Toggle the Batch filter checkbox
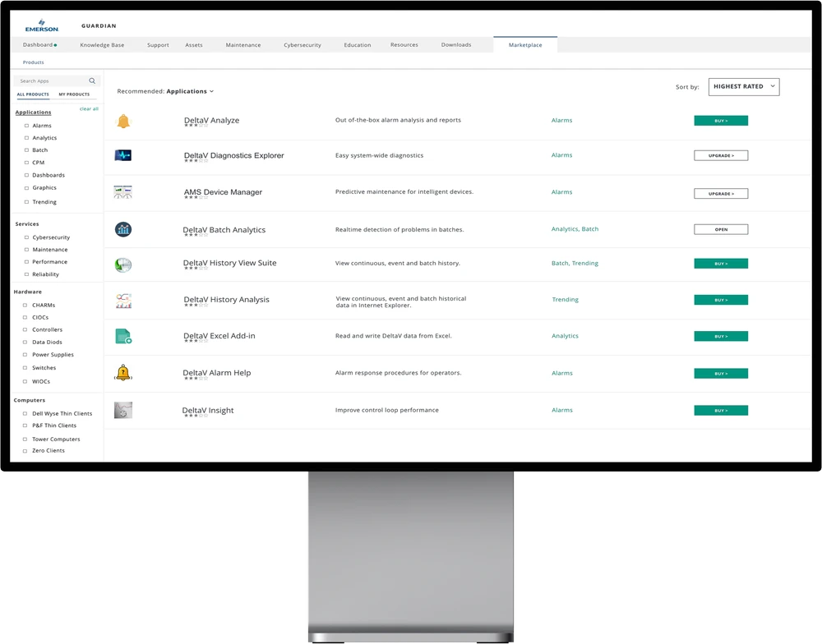The width and height of the screenshot is (822, 644). (x=26, y=150)
